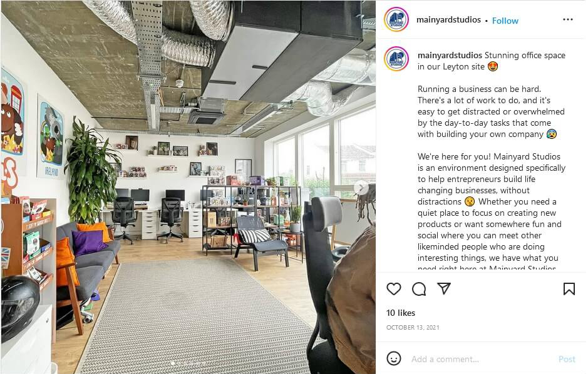
Task: Open the October 13, 2021 timestamp link
Action: click(x=413, y=327)
